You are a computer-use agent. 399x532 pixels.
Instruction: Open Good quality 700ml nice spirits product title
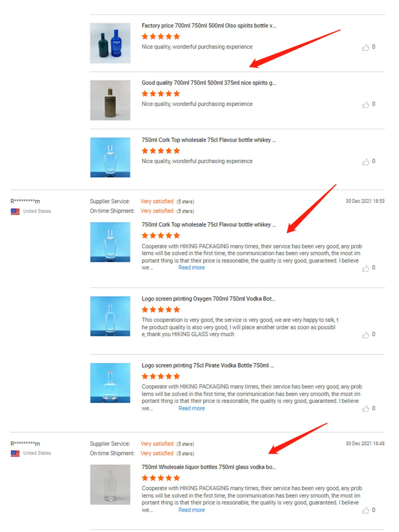[209, 83]
